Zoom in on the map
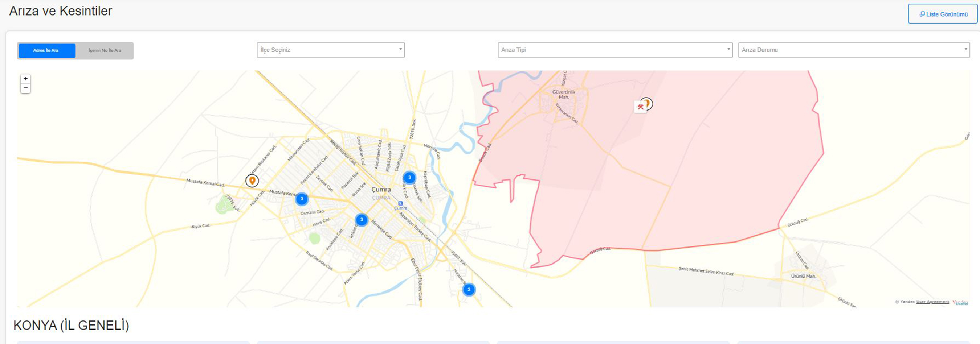This screenshot has width=980, height=344. (x=25, y=79)
